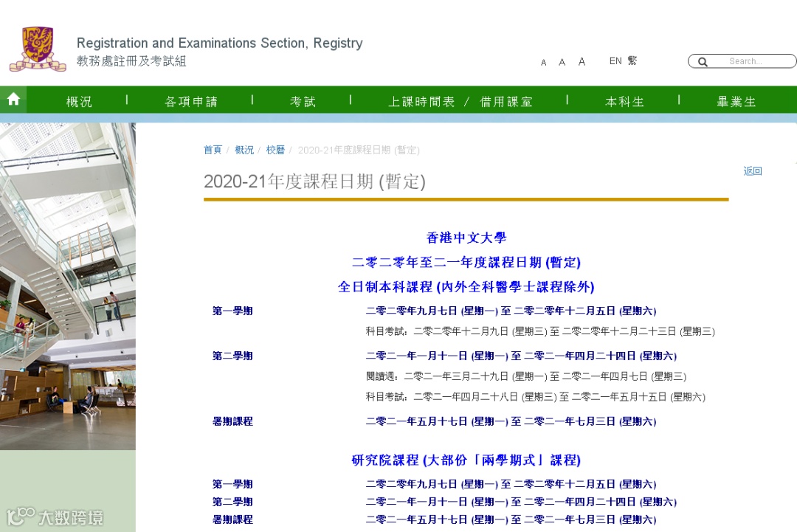Screen dimensions: 797x532
Task: Click the 閱讀週 date line
Action: tap(526, 376)
